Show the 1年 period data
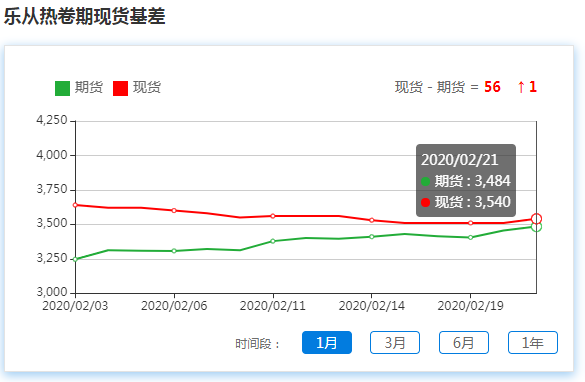This screenshot has height=382, width=585. [x=533, y=342]
